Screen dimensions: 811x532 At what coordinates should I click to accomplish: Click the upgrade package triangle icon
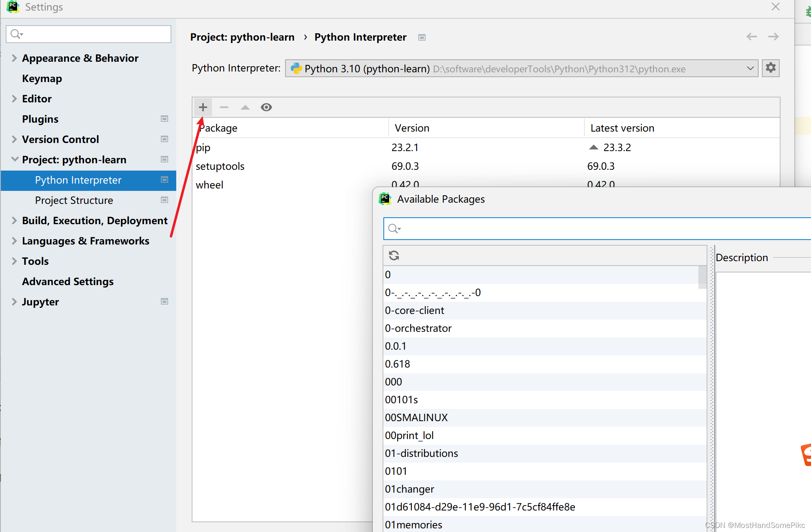pyautogui.click(x=245, y=107)
